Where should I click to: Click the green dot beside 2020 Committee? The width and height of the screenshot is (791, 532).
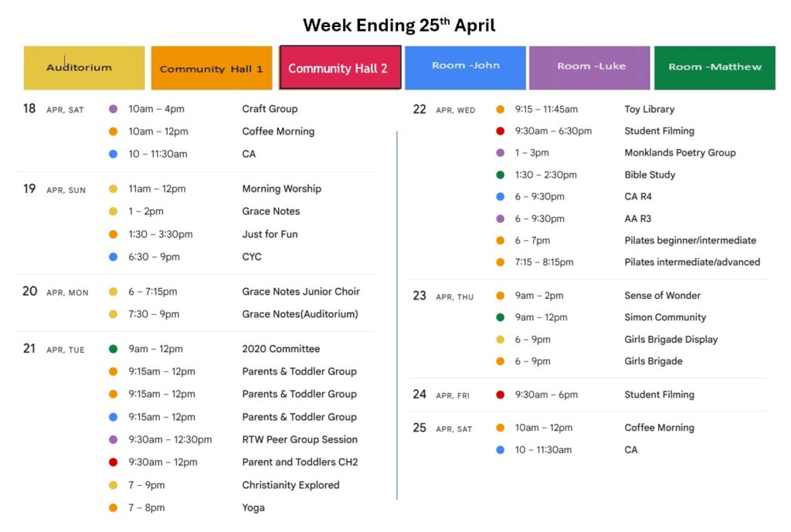pyautogui.click(x=114, y=349)
